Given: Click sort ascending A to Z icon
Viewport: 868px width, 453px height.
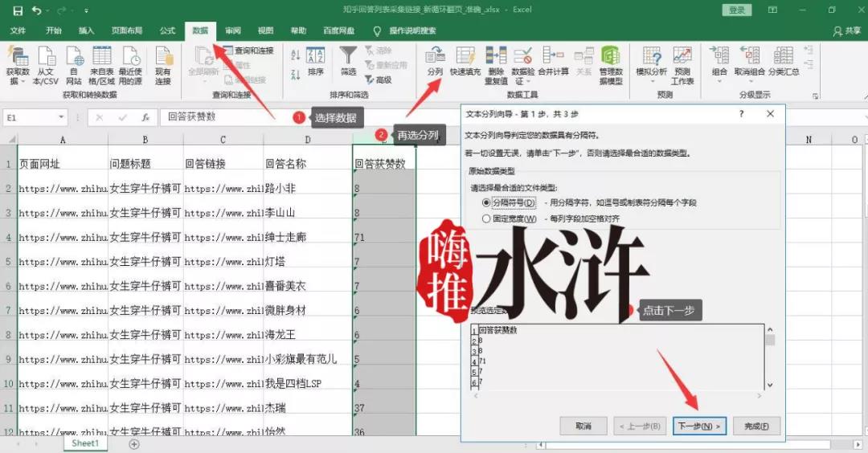Looking at the screenshot, I should pyautogui.click(x=296, y=55).
